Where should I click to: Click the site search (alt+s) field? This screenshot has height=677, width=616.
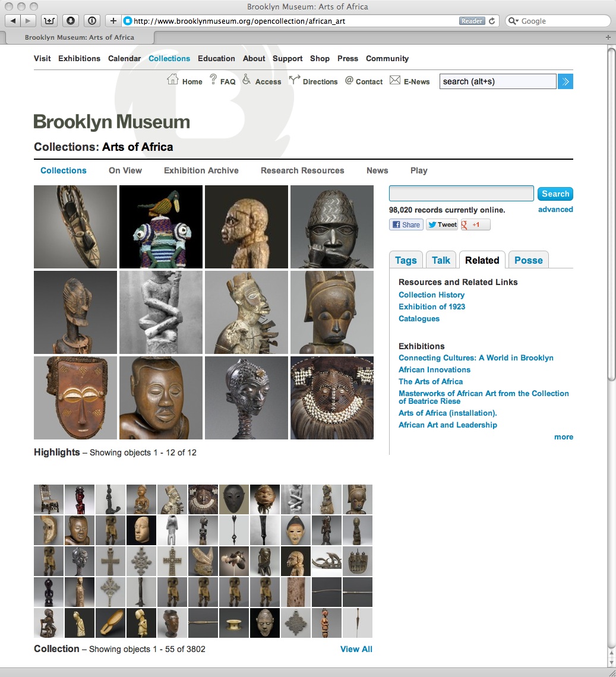[x=498, y=81]
